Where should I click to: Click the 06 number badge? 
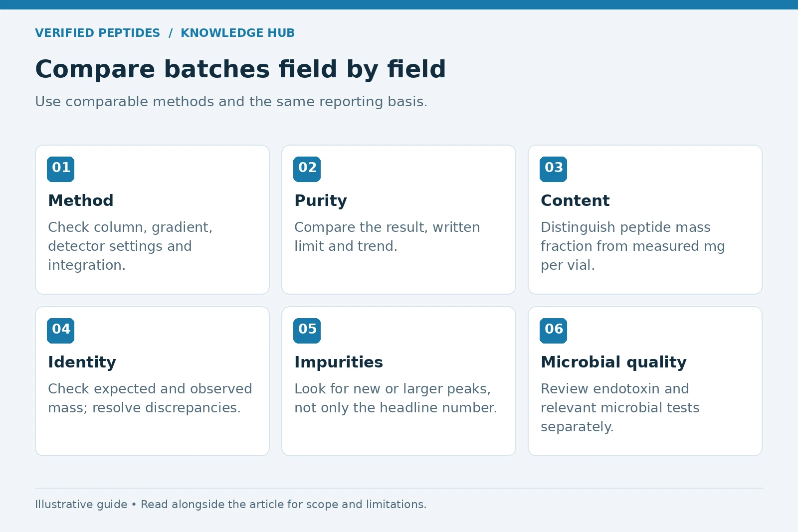pos(553,331)
